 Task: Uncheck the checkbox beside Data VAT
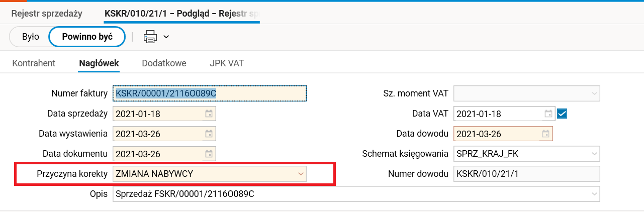(562, 114)
